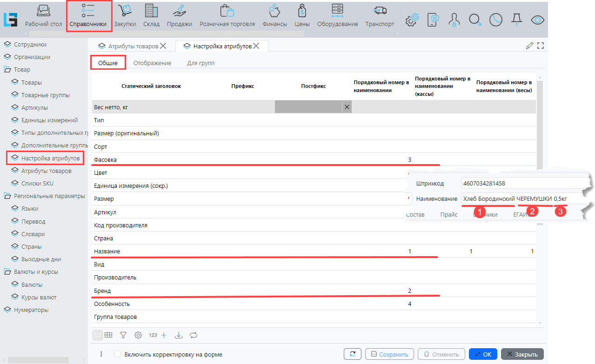Open the Финансы piggy bank module

point(274,16)
